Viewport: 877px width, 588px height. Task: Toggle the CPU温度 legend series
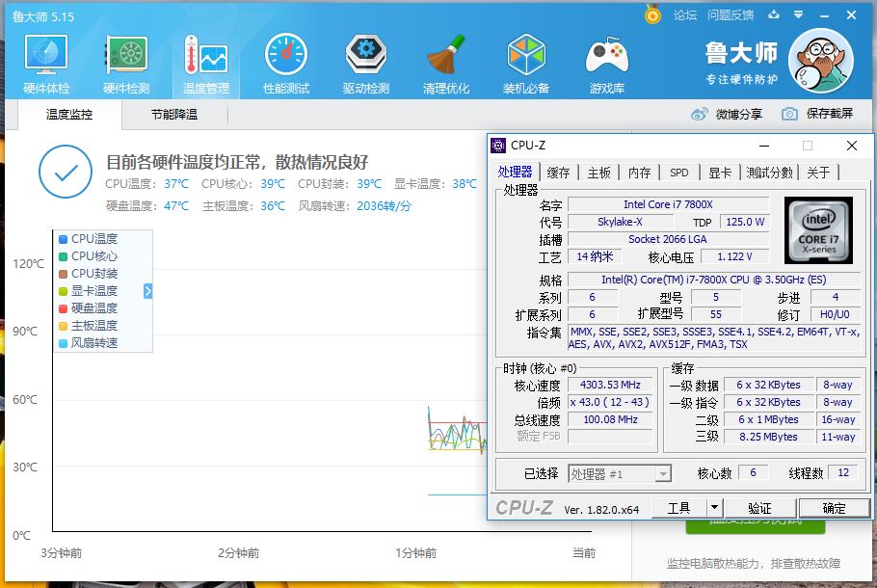(x=93, y=239)
